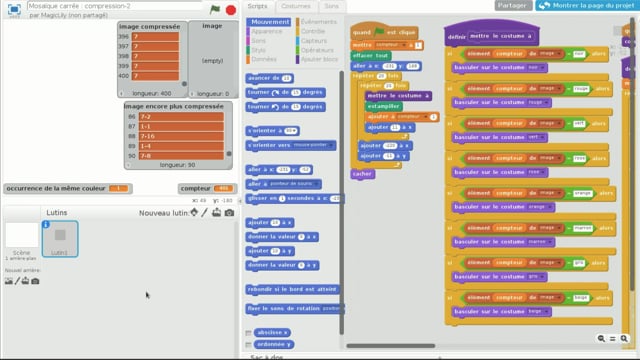
Task: Open the rotation style dropdown on 'fixer le sens de rotation'
Action: pos(333,309)
